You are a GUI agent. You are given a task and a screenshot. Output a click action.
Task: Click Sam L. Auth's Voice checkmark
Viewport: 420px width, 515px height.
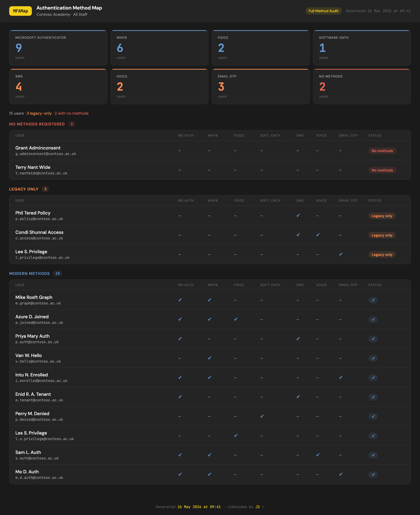[x=318, y=455]
